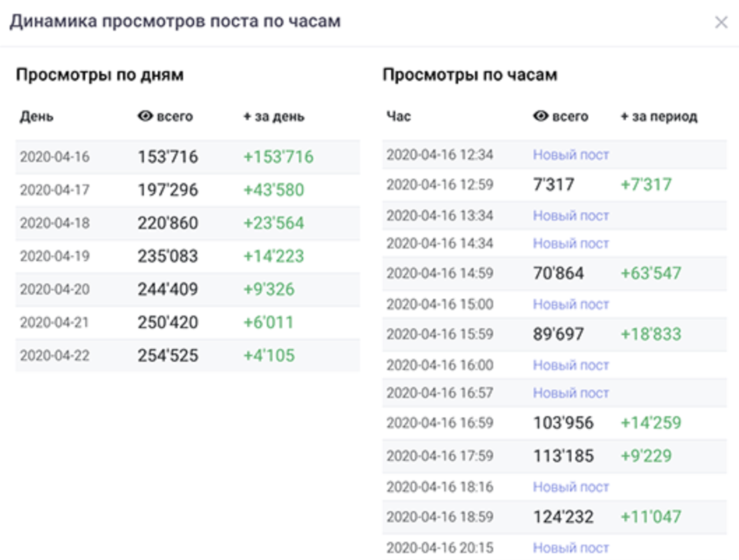
Task: Click the 'День' column header
Action: pos(36,117)
